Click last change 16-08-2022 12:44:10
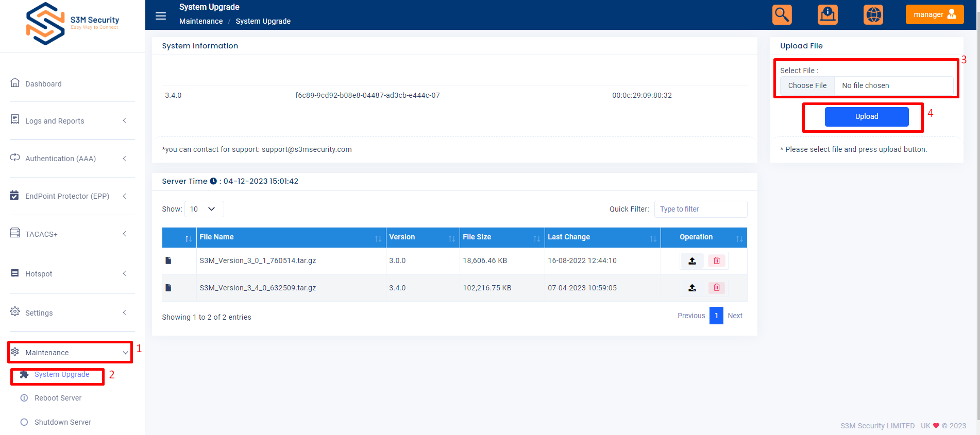This screenshot has height=435, width=980. [582, 260]
